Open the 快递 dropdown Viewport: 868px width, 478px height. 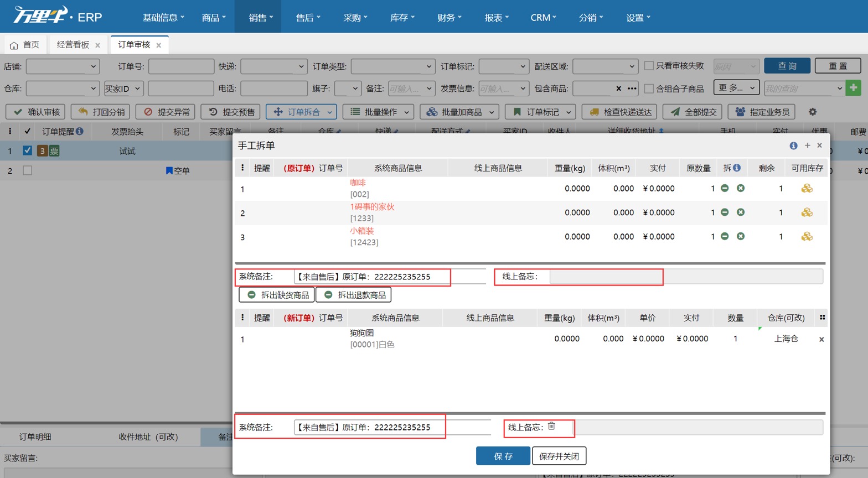pos(274,66)
